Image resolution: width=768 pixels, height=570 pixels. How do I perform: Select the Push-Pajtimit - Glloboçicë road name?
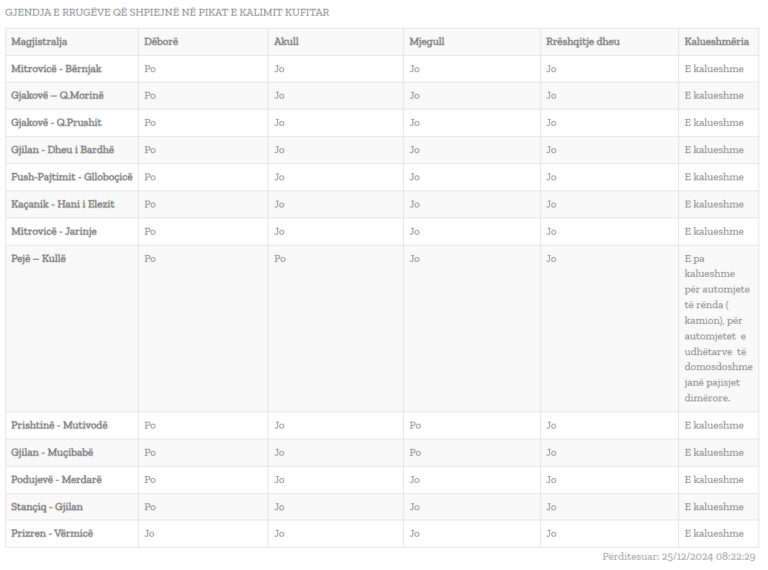coord(71,177)
